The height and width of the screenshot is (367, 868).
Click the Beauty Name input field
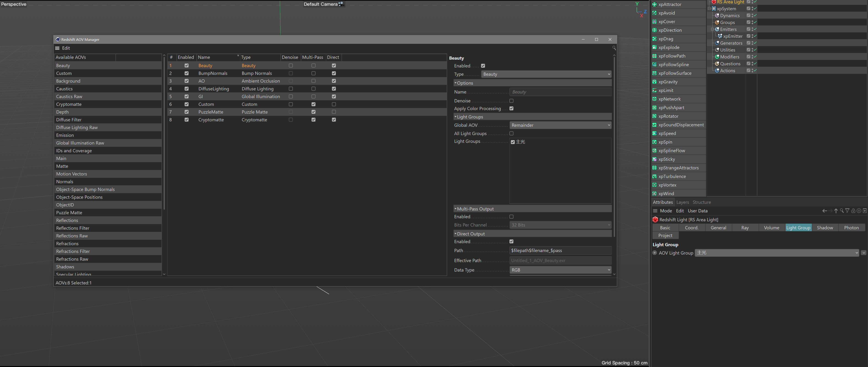pos(560,92)
